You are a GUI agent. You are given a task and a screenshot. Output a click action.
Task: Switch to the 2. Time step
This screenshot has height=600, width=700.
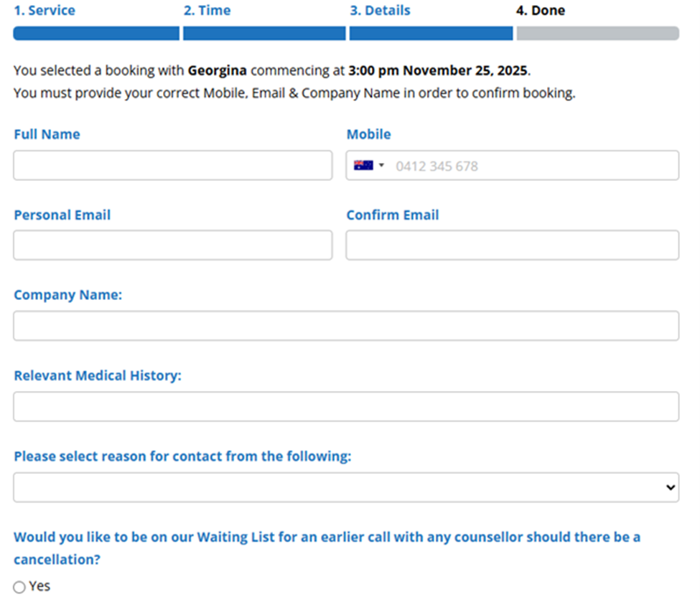pos(207,11)
